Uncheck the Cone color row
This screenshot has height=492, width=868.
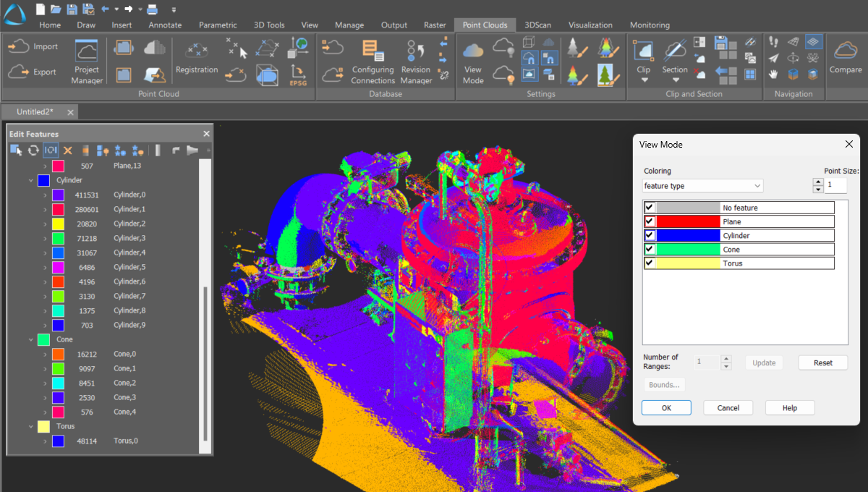(x=649, y=249)
